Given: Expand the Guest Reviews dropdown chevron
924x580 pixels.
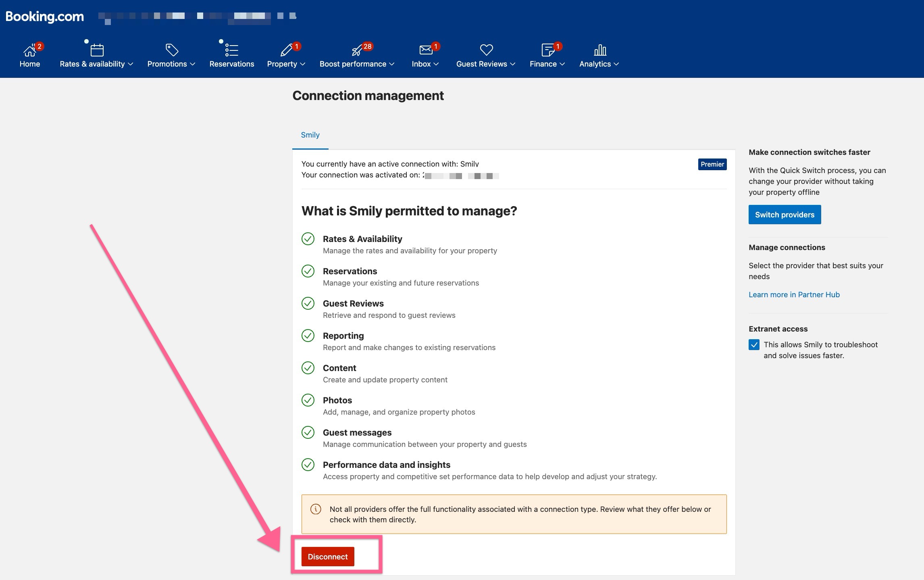Looking at the screenshot, I should pos(513,64).
